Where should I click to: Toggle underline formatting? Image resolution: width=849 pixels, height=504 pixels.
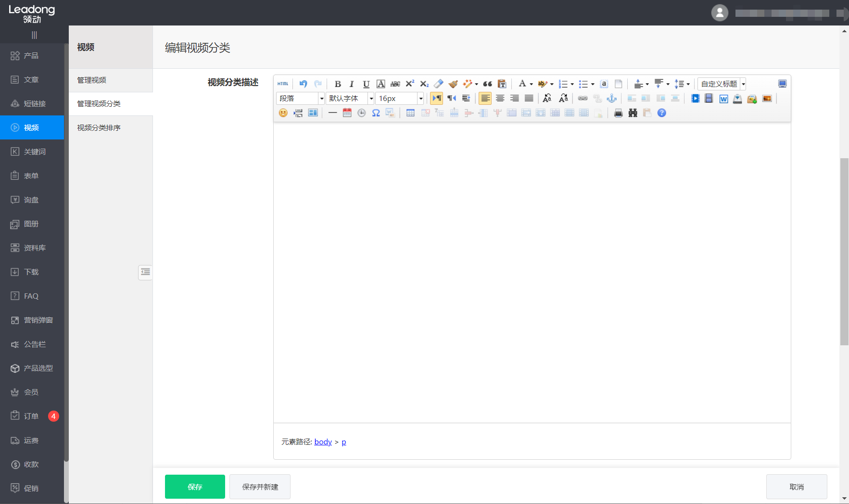click(366, 84)
